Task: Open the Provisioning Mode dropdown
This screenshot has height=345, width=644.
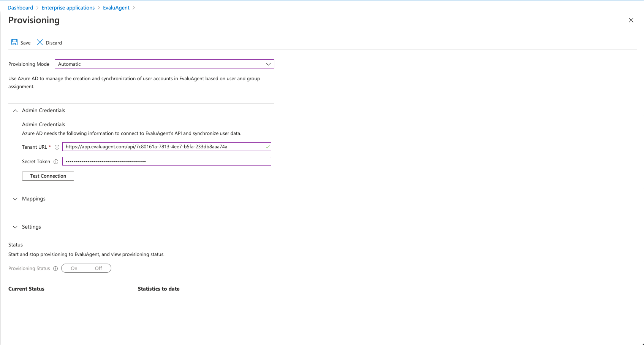Action: pos(165,64)
